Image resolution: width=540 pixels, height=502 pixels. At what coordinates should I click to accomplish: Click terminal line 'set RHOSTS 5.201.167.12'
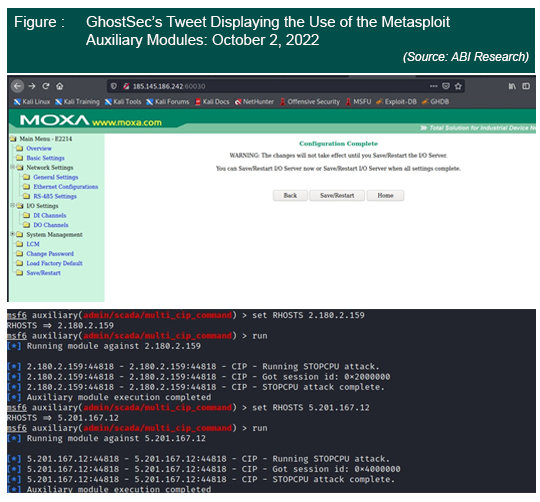click(x=311, y=407)
